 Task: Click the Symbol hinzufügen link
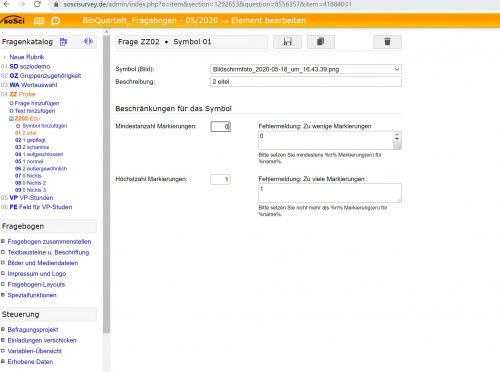(x=45, y=126)
